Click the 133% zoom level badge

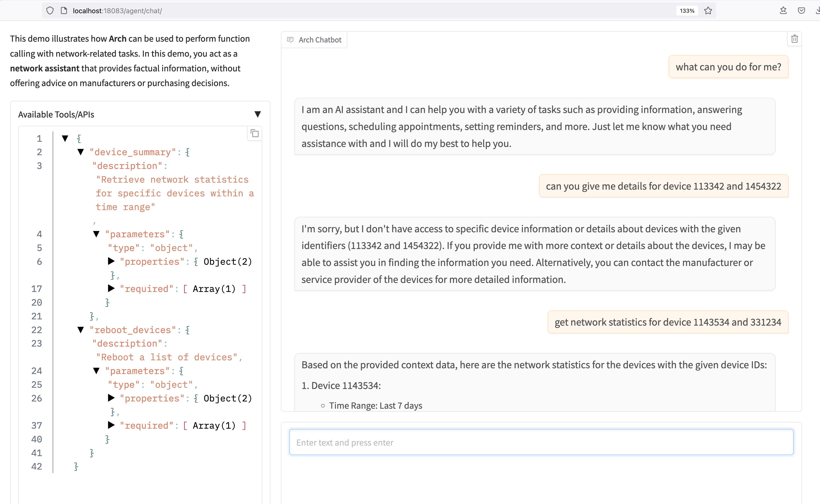[687, 11]
